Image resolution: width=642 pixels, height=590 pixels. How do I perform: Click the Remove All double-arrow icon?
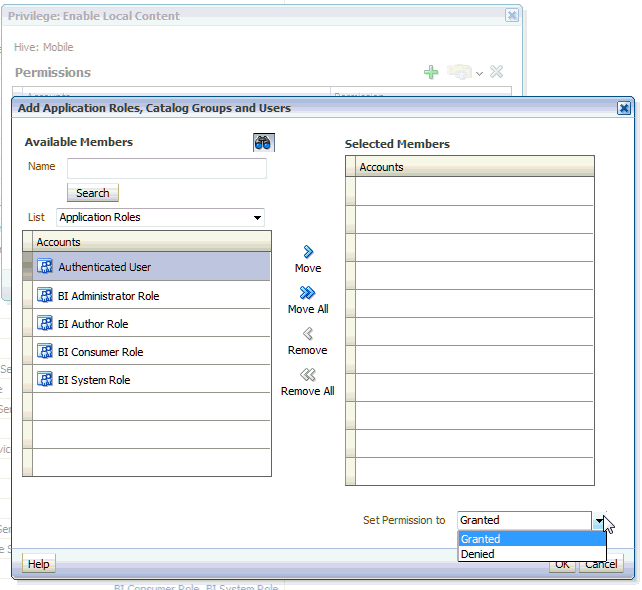coord(308,375)
